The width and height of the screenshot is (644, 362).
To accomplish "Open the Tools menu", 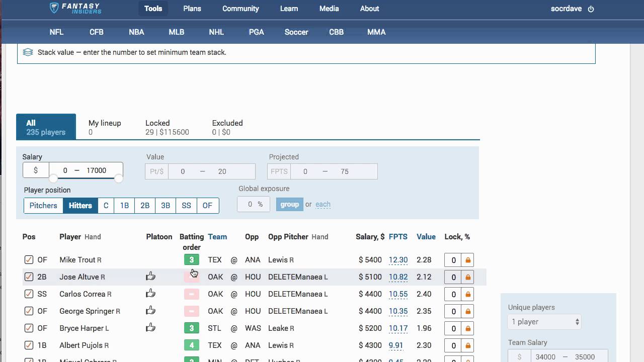I will coord(153,9).
